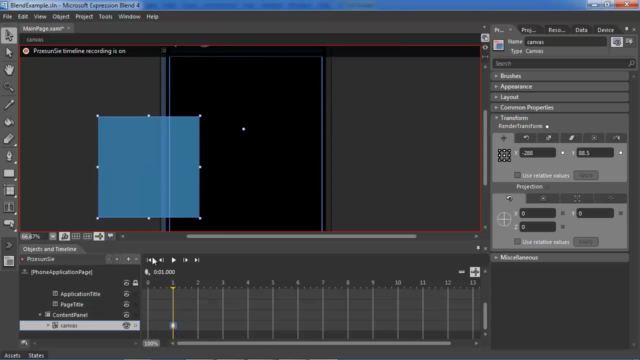Open the Object menu
Image resolution: width=640 pixels, height=360 pixels.
(61, 17)
